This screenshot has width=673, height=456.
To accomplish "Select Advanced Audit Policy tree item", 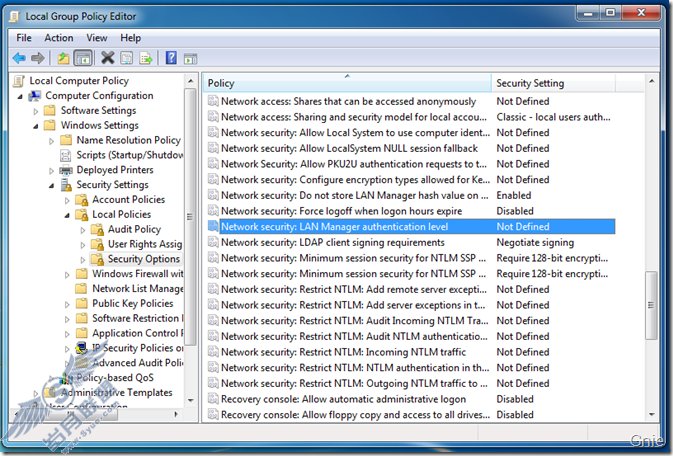I will [137, 363].
